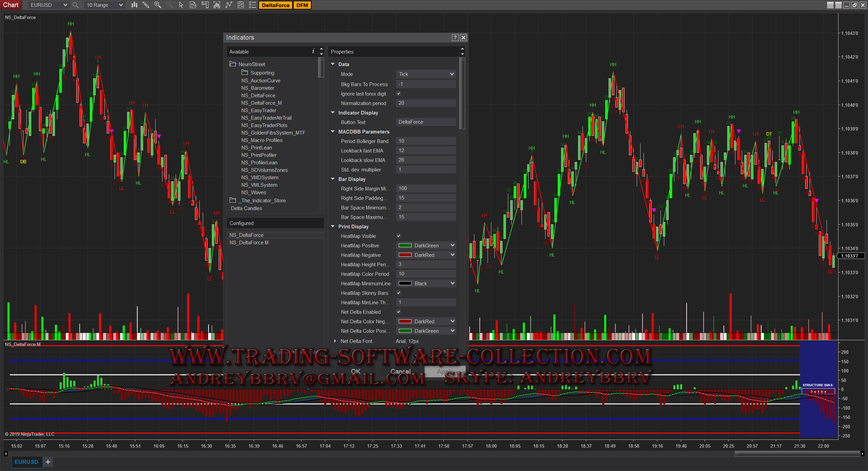Open the bar style chart icon
This screenshot has width=868, height=471.
(x=134, y=5)
